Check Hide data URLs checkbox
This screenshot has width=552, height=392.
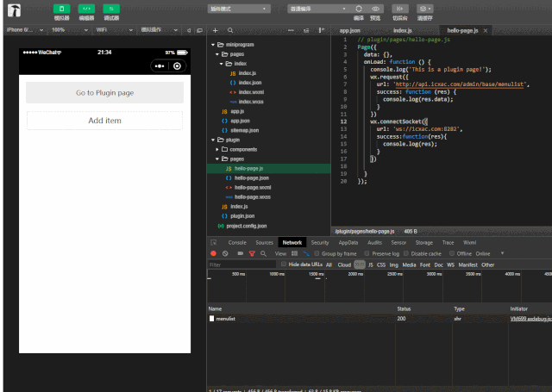coord(284,264)
